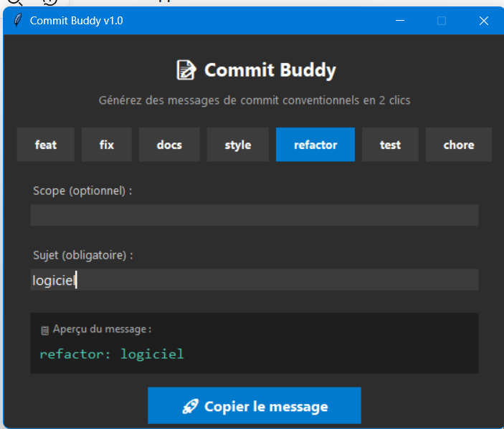Click the Copier le message button

click(x=255, y=405)
